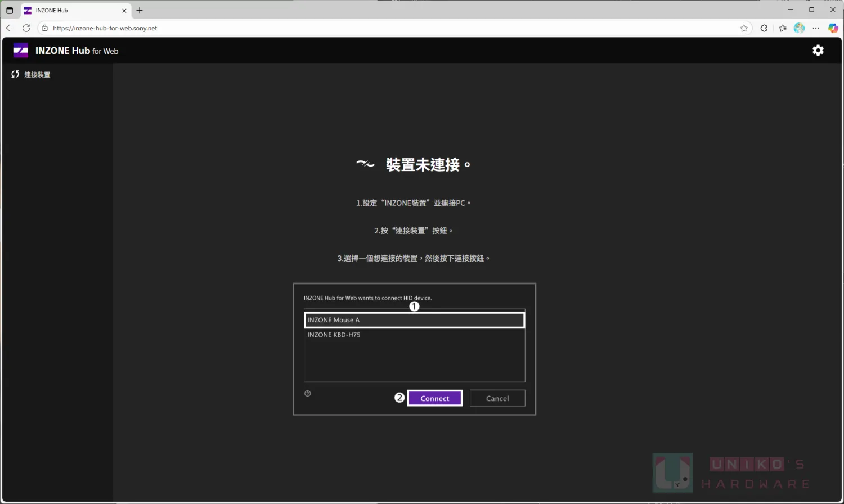This screenshot has width=844, height=504.
Task: Open browser settings and more menu
Action: (816, 28)
